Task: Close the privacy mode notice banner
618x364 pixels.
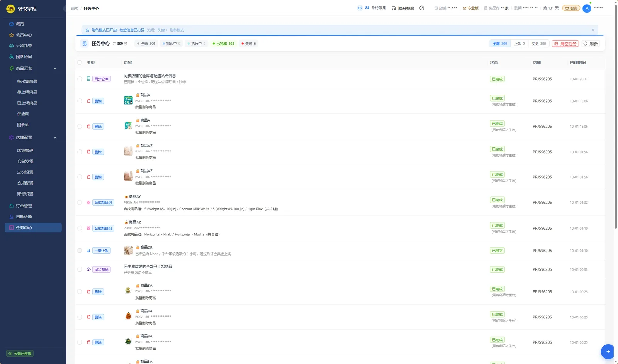Action: [593, 30]
